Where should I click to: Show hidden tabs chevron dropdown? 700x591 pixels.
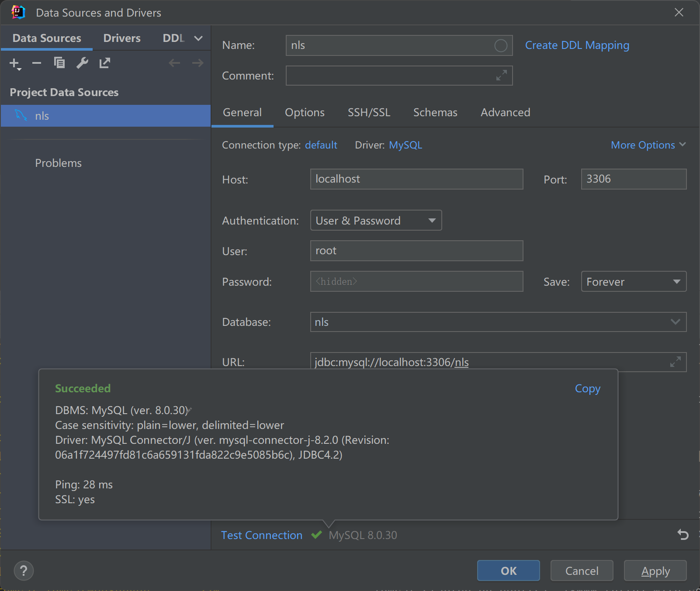pyautogui.click(x=198, y=38)
